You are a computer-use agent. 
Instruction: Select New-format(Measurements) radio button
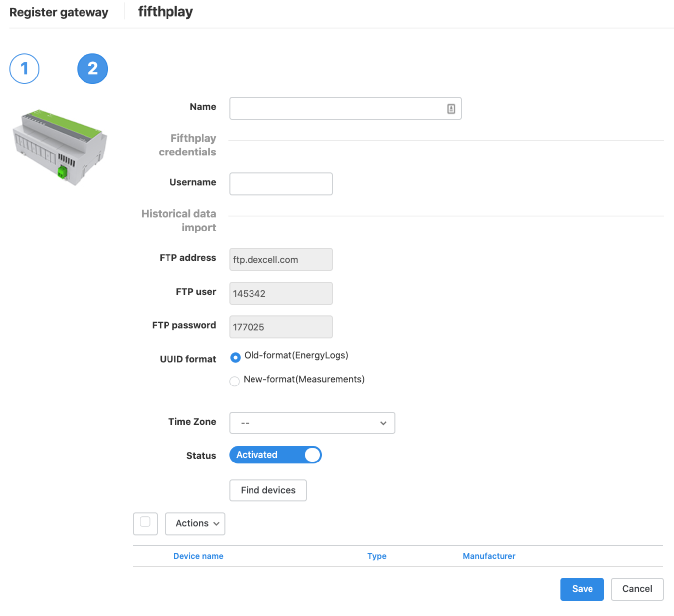(235, 381)
